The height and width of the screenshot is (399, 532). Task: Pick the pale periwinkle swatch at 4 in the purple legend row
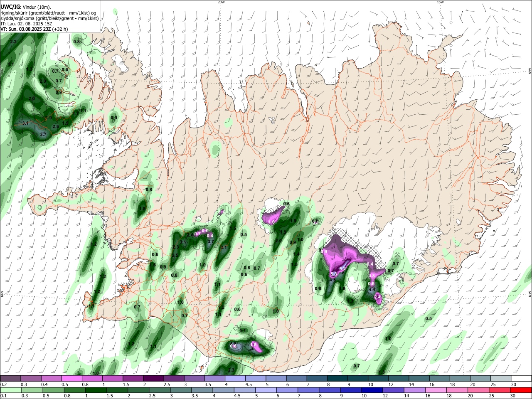(235, 379)
